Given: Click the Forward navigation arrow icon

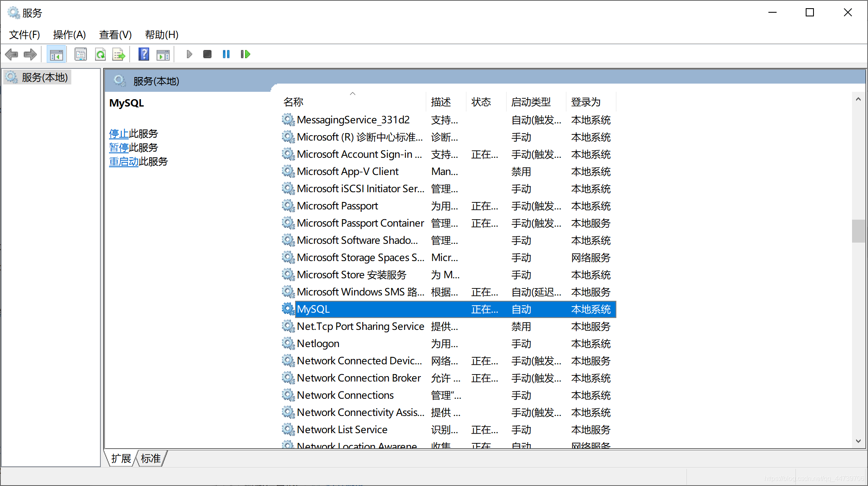Looking at the screenshot, I should tap(29, 54).
